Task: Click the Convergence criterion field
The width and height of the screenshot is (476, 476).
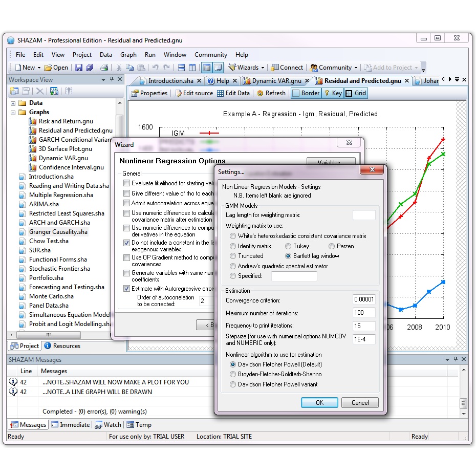Action: (x=364, y=299)
